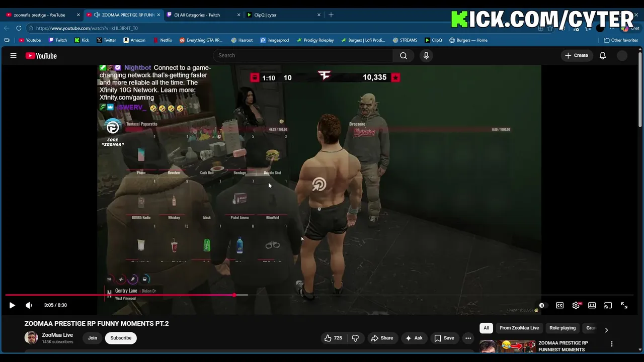This screenshot has width=644, height=362.
Task: Open player settings gear
Action: click(x=576, y=305)
